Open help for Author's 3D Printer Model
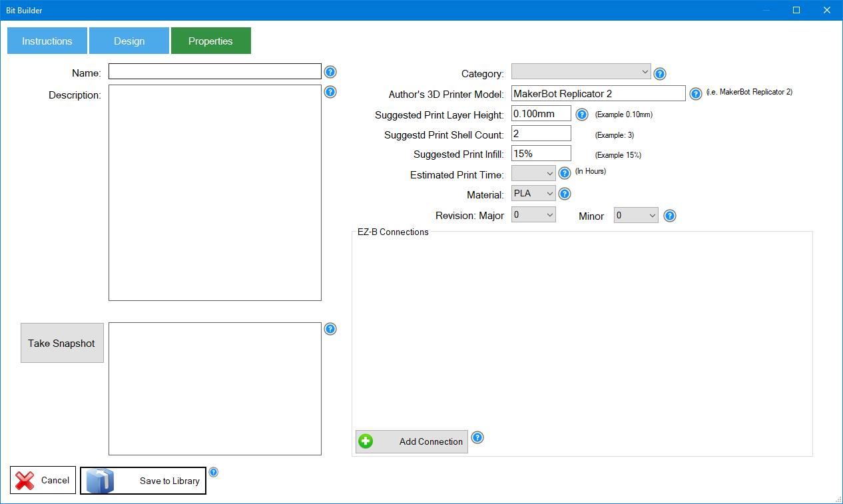Viewport: 843px width, 504px height. (696, 94)
